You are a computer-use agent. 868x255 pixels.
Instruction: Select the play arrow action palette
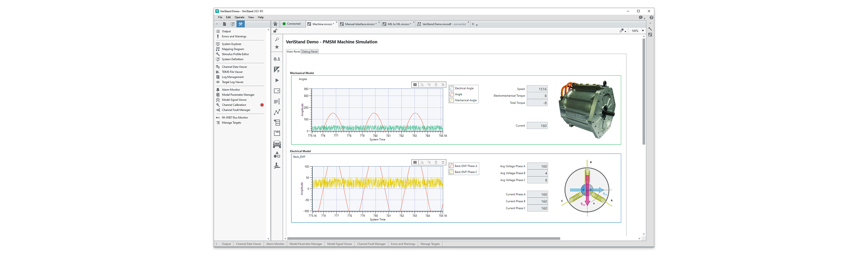click(x=277, y=80)
